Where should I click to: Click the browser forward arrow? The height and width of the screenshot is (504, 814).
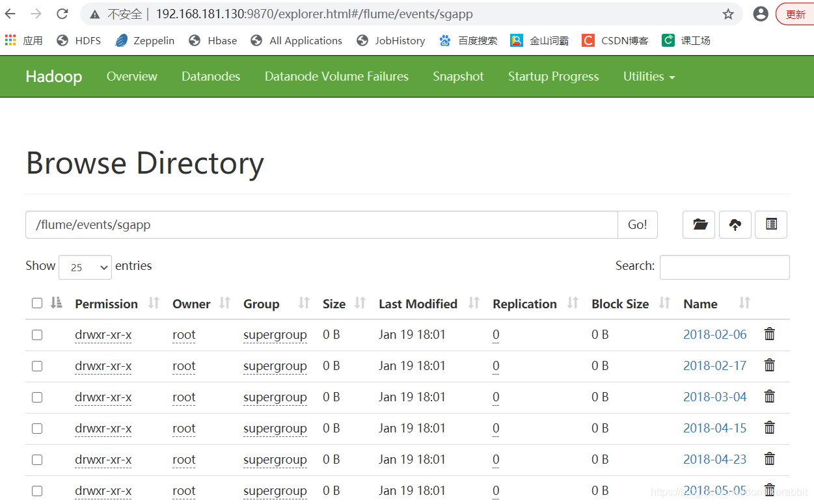pyautogui.click(x=36, y=14)
